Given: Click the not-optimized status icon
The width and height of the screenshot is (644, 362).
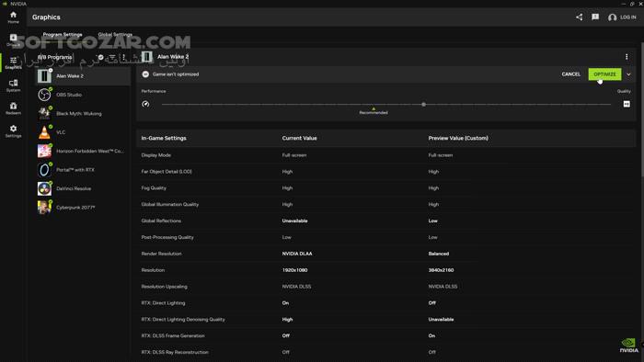Looking at the screenshot, I should point(145,74).
